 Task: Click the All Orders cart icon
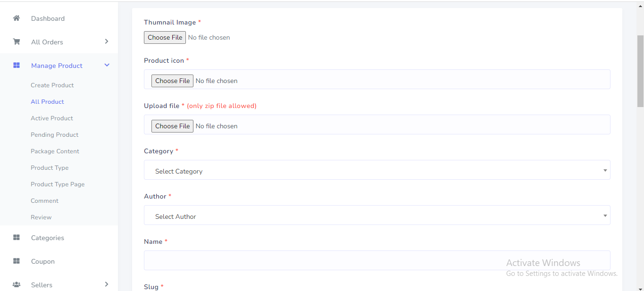(17, 42)
